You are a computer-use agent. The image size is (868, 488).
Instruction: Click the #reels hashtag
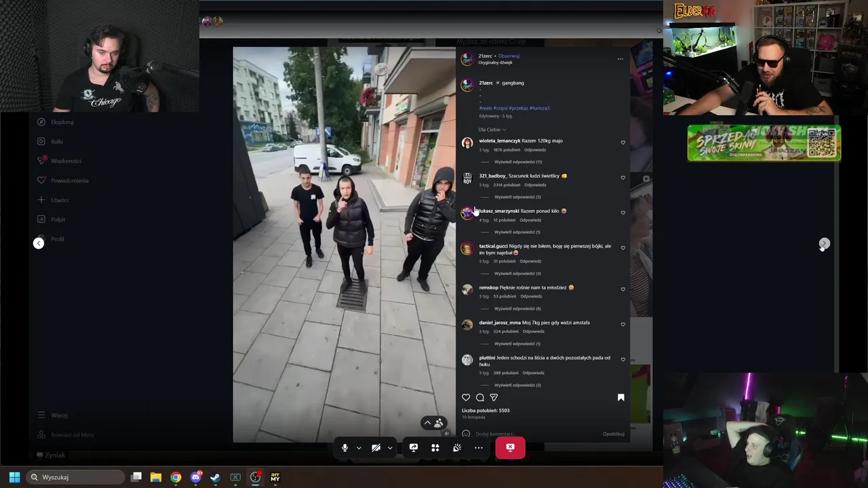pyautogui.click(x=486, y=108)
